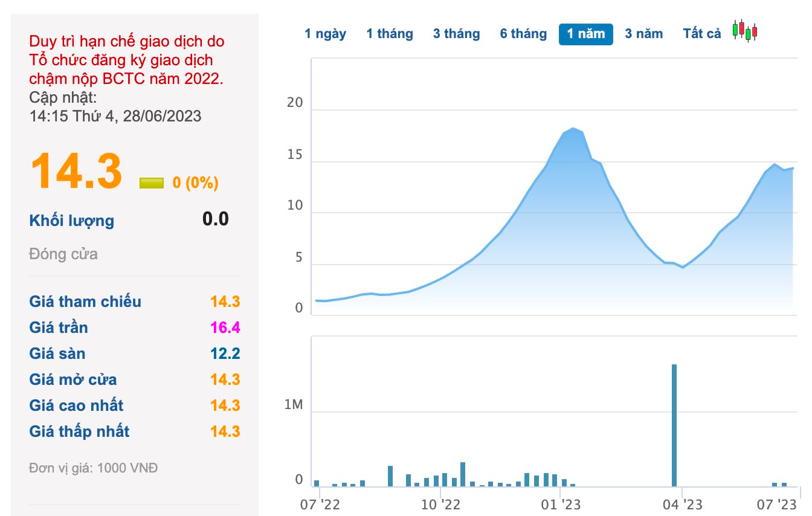Click the 'Giá trần' row label
The height and width of the screenshot is (516, 812).
coord(59,327)
